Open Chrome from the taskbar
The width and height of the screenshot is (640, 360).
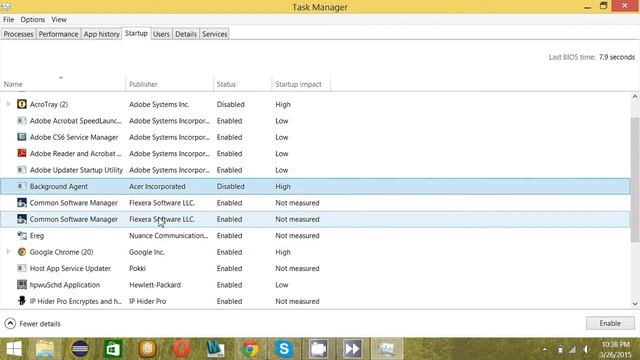click(x=250, y=349)
